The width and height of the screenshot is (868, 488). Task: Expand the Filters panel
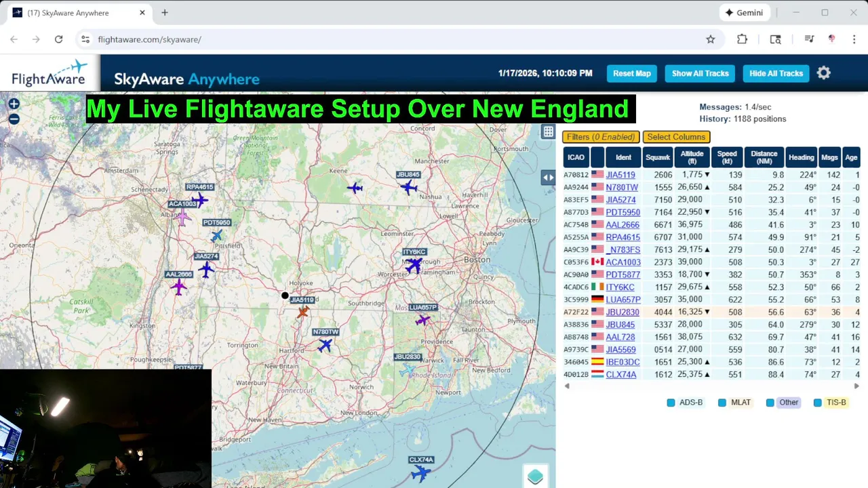point(601,137)
